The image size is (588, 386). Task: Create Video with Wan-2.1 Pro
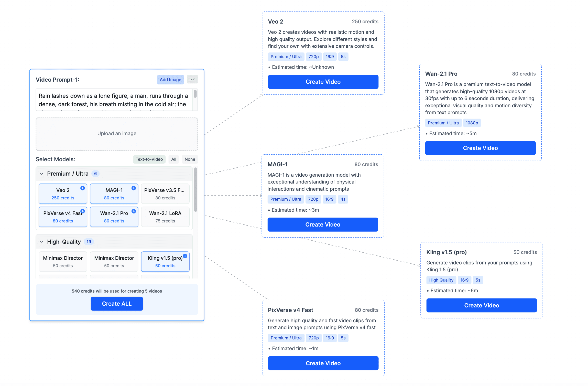point(481,148)
